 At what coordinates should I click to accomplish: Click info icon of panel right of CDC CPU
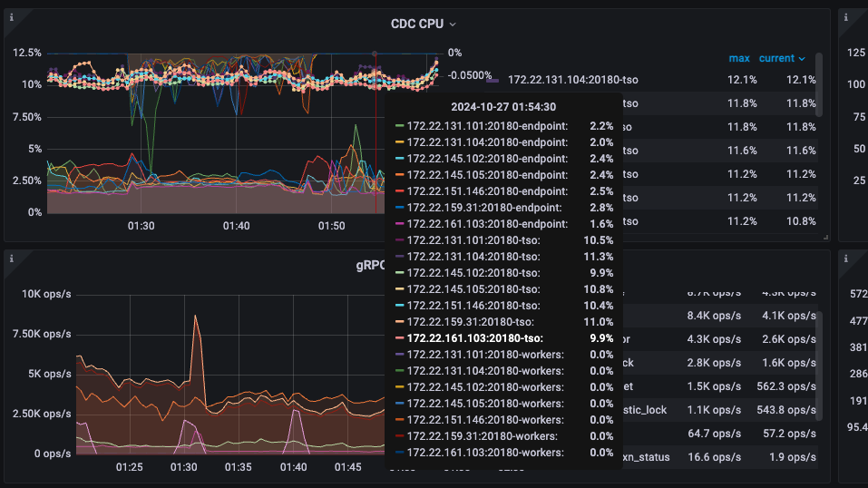point(846,18)
